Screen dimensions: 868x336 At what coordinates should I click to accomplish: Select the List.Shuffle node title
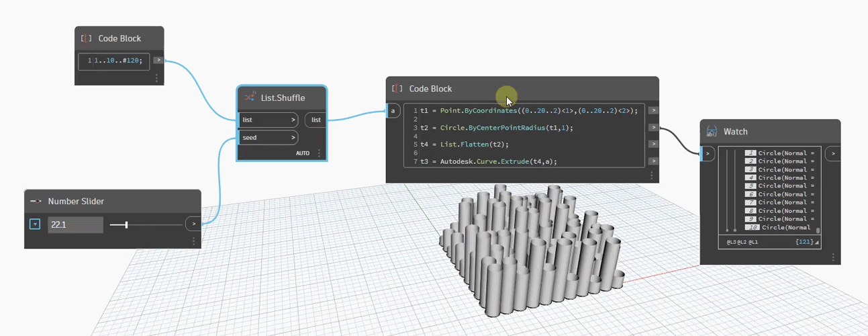pyautogui.click(x=283, y=98)
